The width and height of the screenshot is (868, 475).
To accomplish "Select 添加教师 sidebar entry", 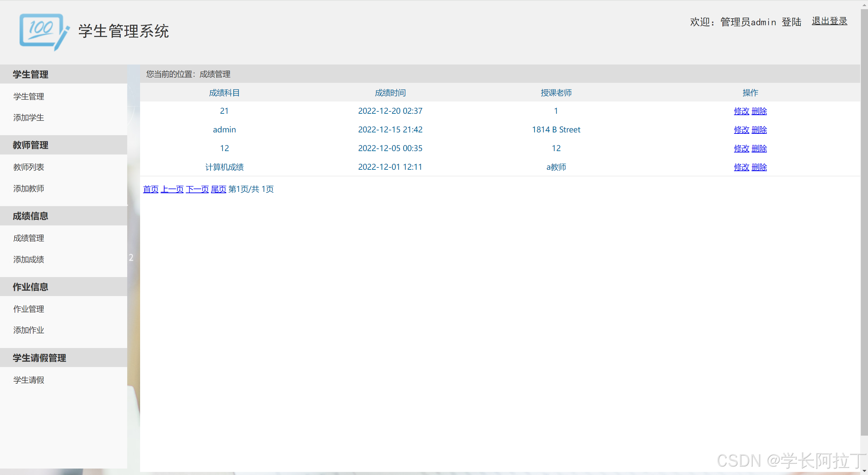I will (29, 188).
